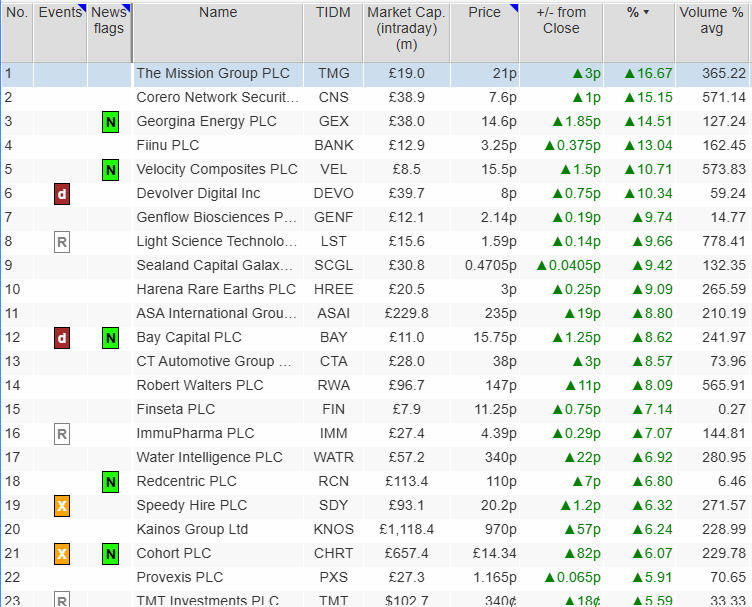Viewport: 752px width, 607px height.
Task: Select Kainos Group Ltd
Action: (x=192, y=529)
